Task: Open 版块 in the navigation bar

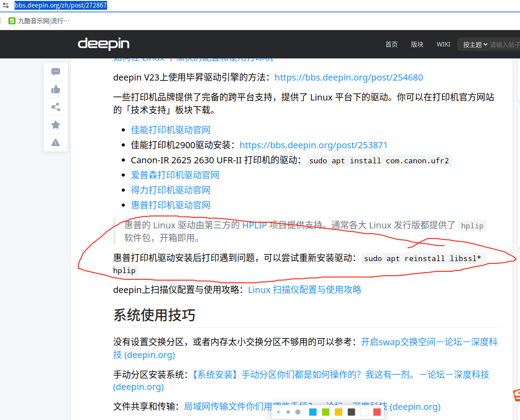Action: [417, 44]
